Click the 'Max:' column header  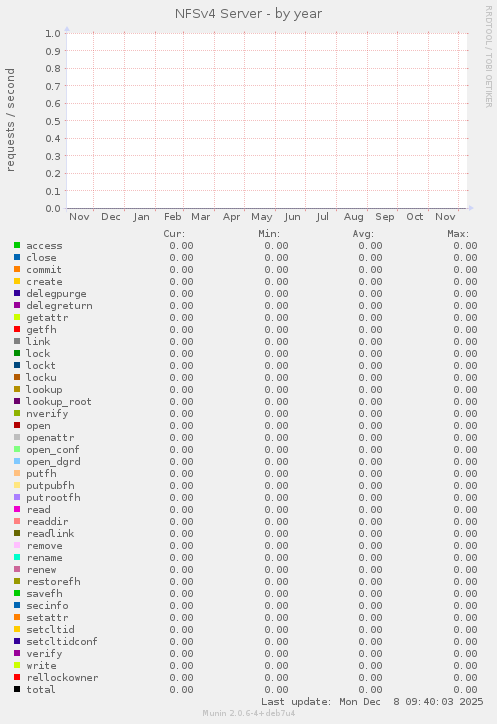tap(458, 234)
